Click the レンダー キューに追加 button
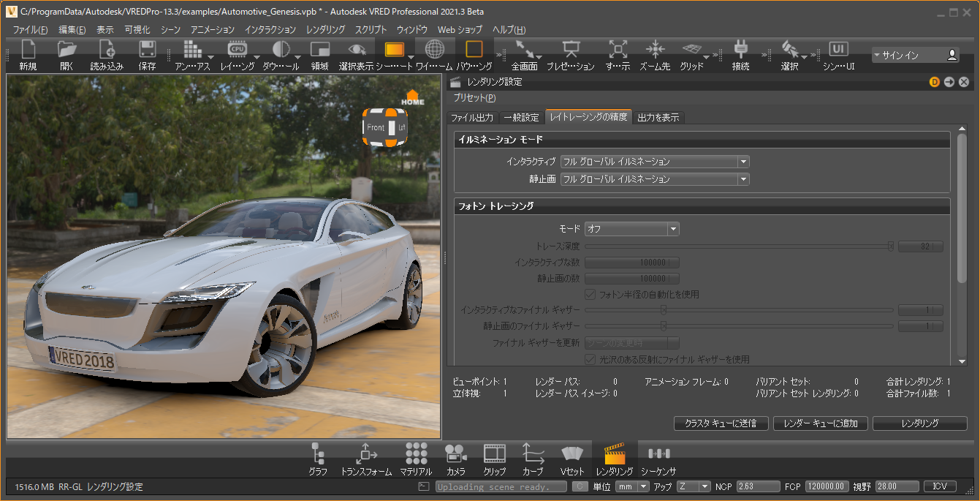The image size is (980, 501). pos(821,423)
